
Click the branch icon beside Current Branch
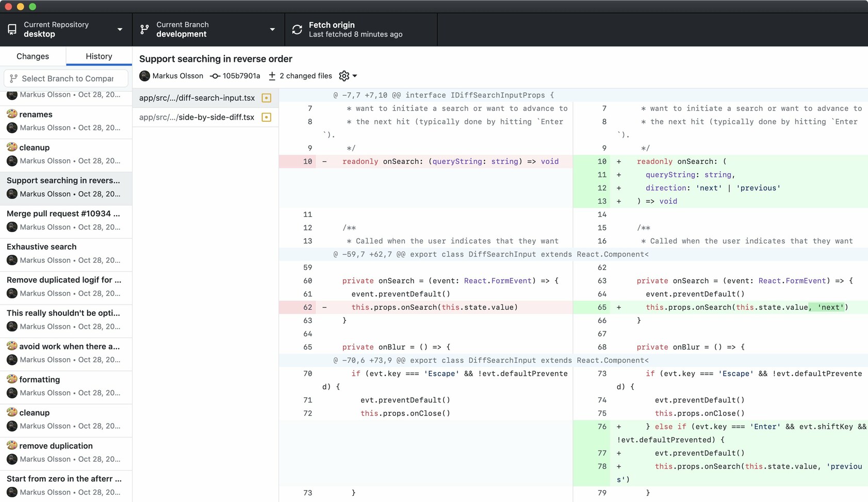(x=144, y=29)
